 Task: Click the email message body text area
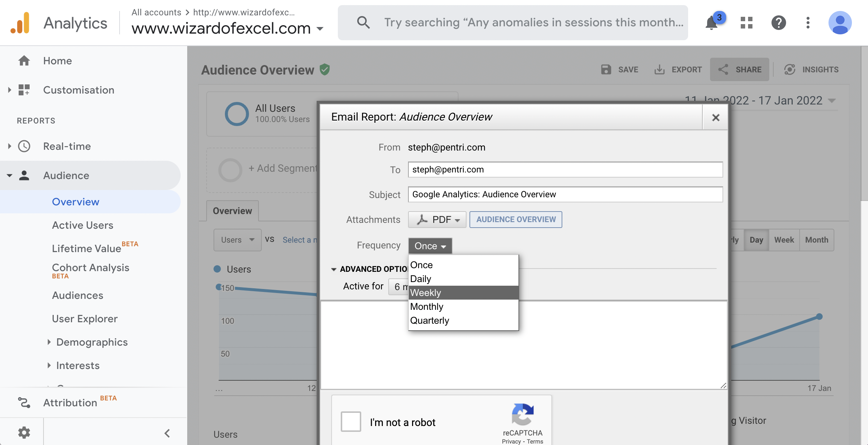[524, 345]
